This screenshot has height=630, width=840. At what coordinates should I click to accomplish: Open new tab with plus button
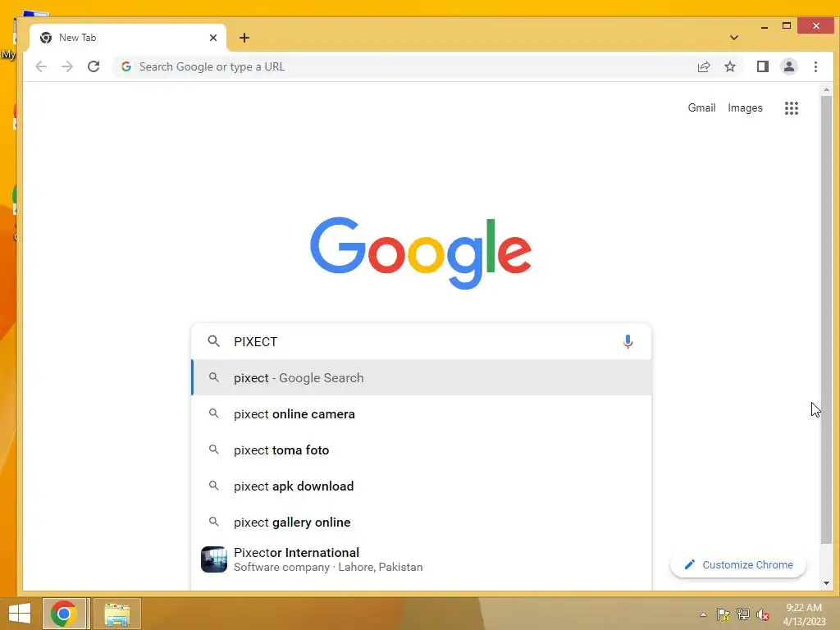tap(244, 38)
